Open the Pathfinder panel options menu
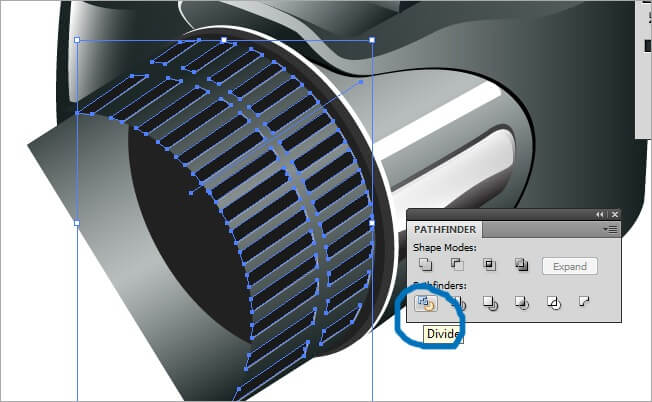Viewport: 652px width, 402px height. [x=611, y=230]
